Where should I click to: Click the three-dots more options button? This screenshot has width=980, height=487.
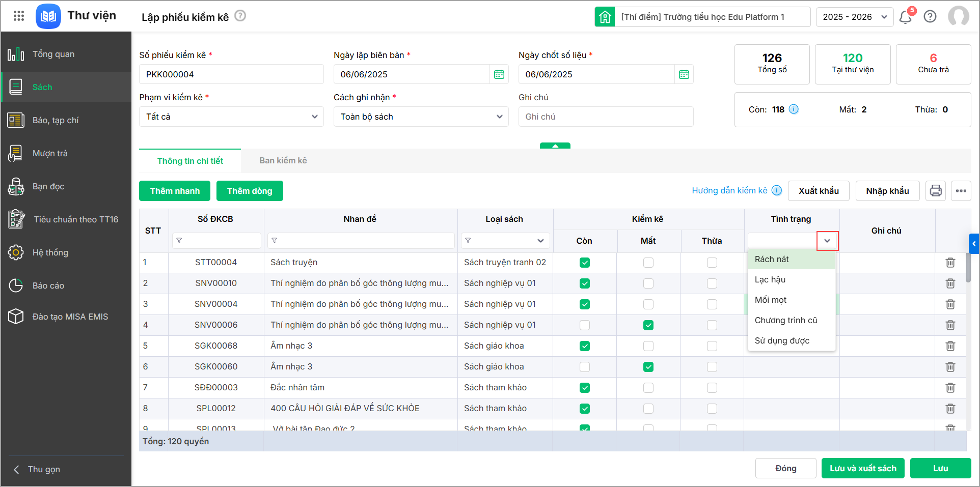tap(961, 191)
